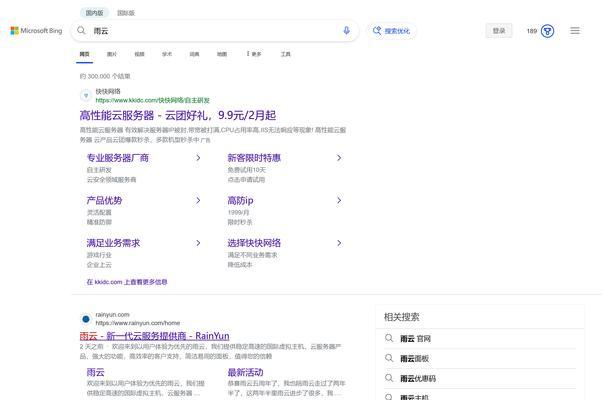Screen dimensions: 606x400
Task: Select the 地图 maps tab
Action: (222, 54)
